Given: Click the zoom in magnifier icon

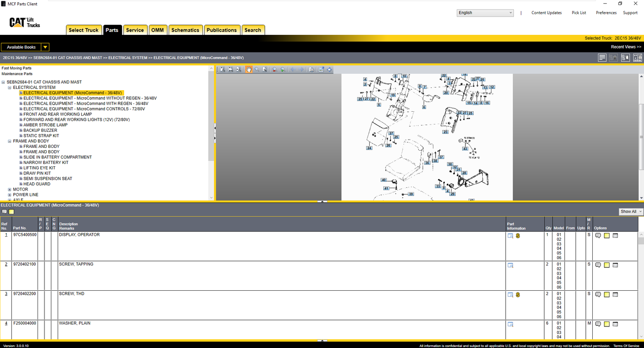Looking at the screenshot, I should [x=283, y=69].
